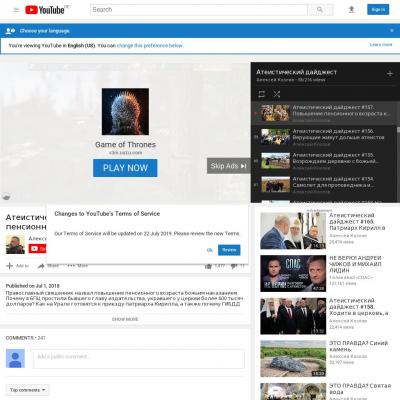Screen dimensions: 400x400
Task: Close the Choose your language banner
Action: [392, 31]
